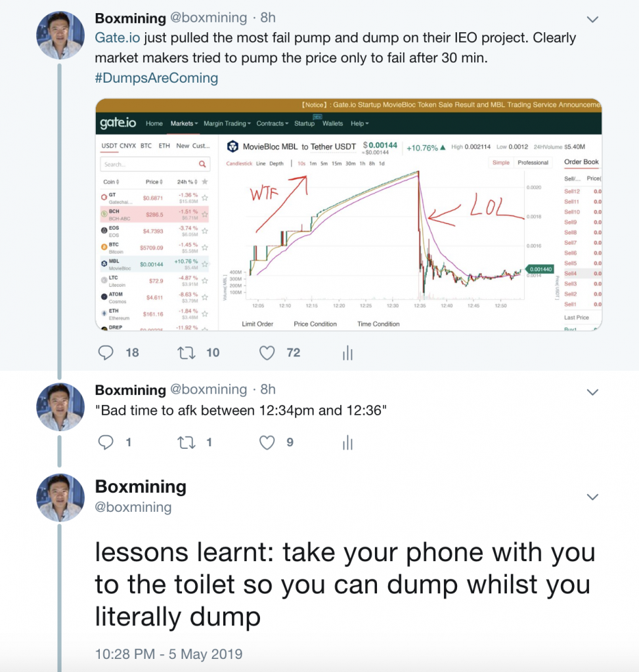The image size is (639, 672).
Task: Toggle the favorite star next to EOS
Action: pyautogui.click(x=204, y=231)
